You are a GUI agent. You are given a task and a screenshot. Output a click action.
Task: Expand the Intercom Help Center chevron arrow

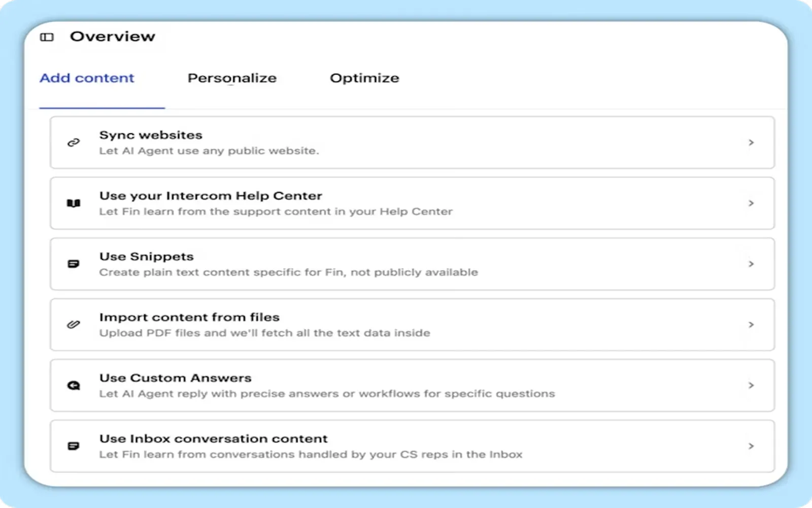[x=751, y=203]
